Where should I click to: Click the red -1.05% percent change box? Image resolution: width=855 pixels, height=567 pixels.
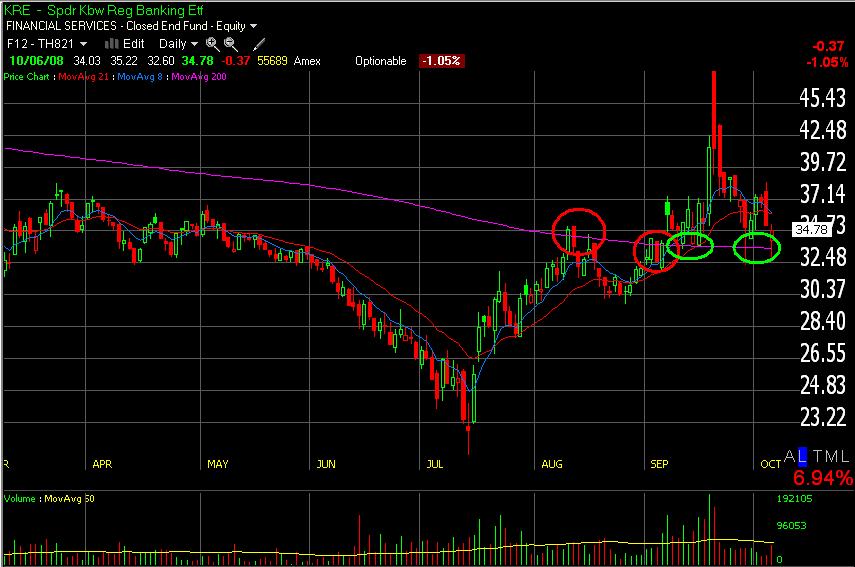click(442, 61)
